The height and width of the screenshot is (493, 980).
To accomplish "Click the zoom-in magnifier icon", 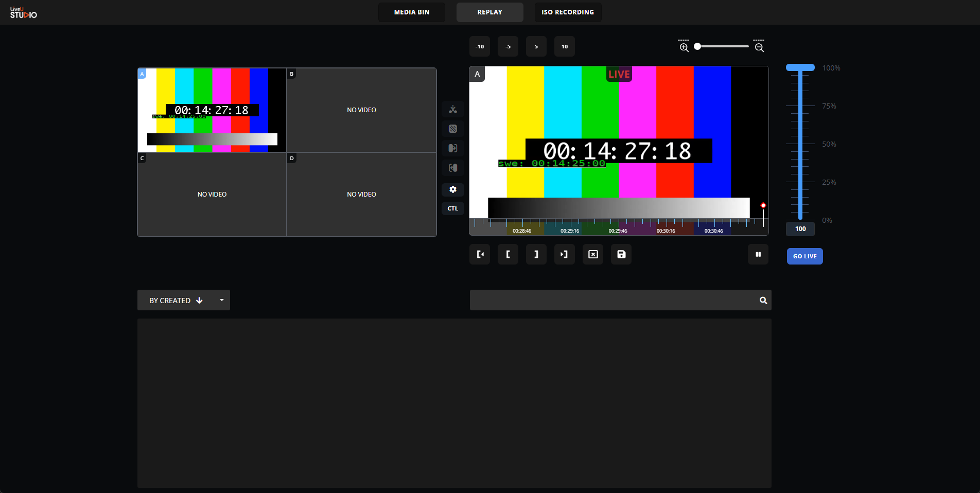I will [684, 47].
